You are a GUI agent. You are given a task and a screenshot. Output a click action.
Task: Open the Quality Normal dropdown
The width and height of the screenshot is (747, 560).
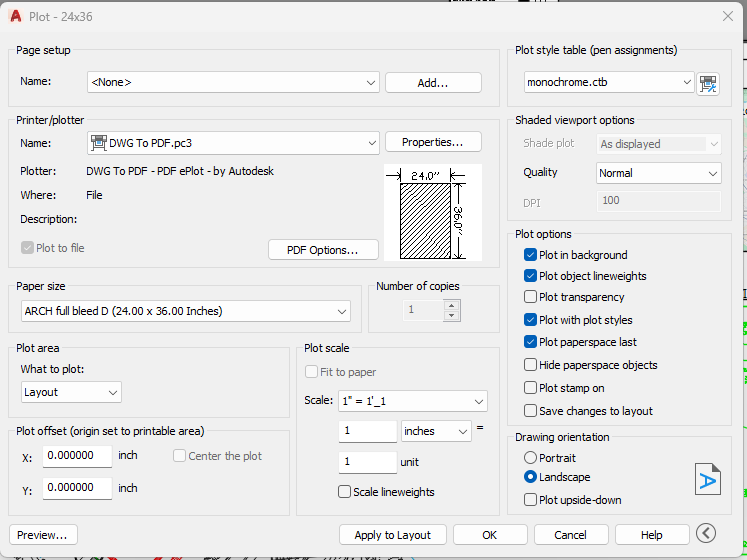pos(658,173)
